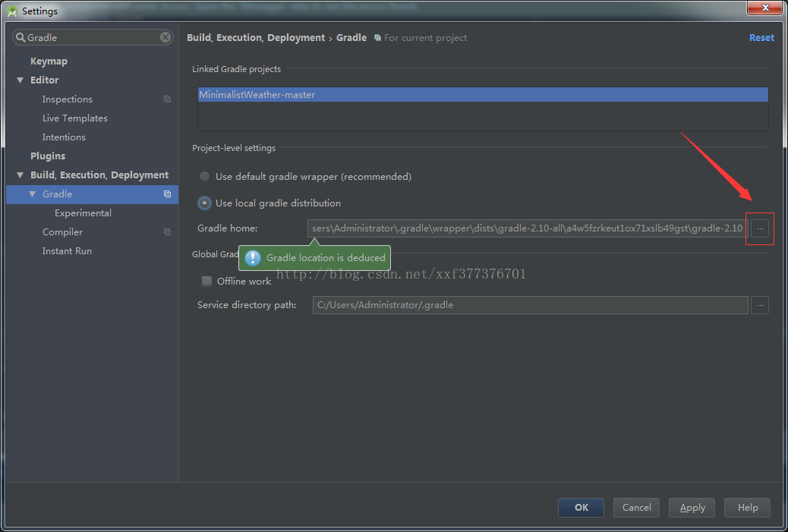Click the Gradle home path field
Screen dimensions: 788x532
click(x=528, y=228)
